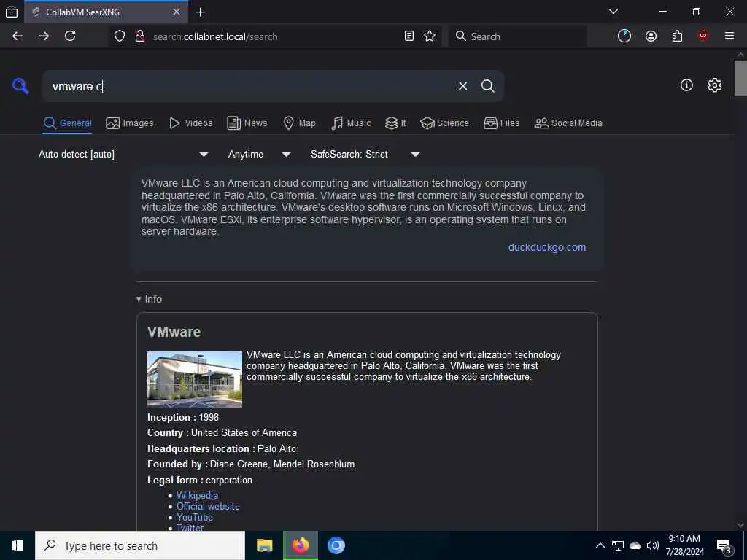The height and width of the screenshot is (560, 747).
Task: Collapse the Info section
Action: click(x=149, y=299)
